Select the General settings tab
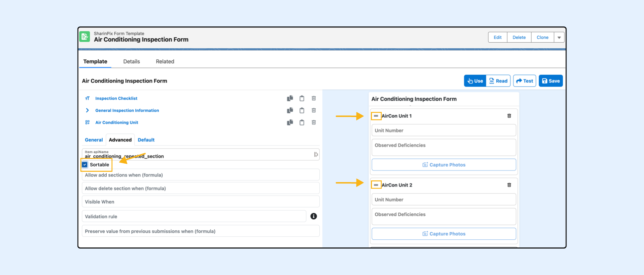The height and width of the screenshot is (275, 644). click(x=94, y=140)
